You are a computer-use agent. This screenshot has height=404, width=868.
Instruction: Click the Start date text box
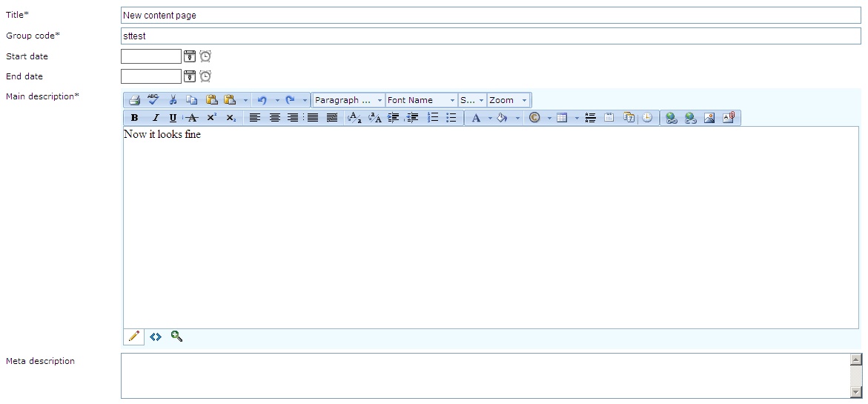(x=151, y=56)
